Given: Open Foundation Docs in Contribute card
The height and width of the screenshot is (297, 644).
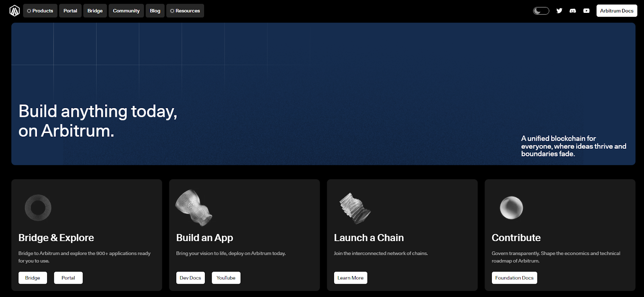Looking at the screenshot, I should [514, 278].
